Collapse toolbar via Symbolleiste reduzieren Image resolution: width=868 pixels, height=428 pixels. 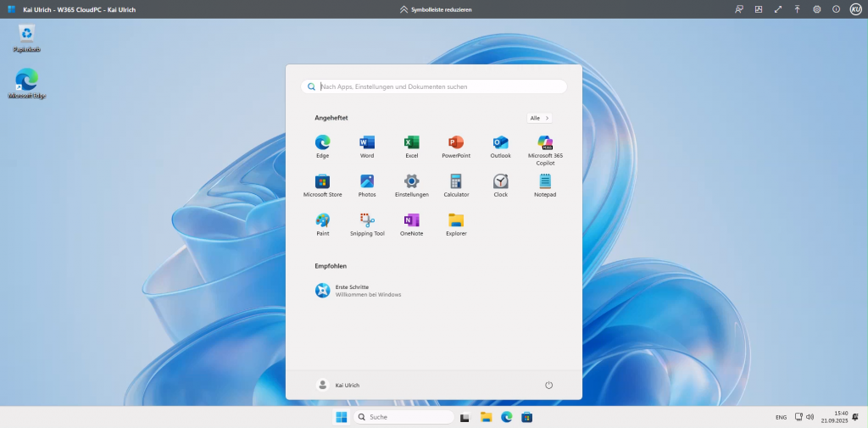(x=435, y=9)
